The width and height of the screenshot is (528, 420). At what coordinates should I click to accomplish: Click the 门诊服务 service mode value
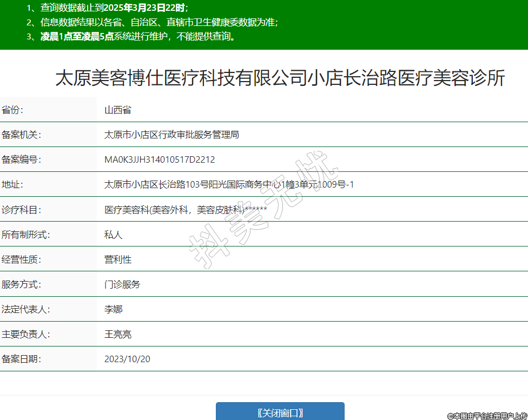click(122, 284)
